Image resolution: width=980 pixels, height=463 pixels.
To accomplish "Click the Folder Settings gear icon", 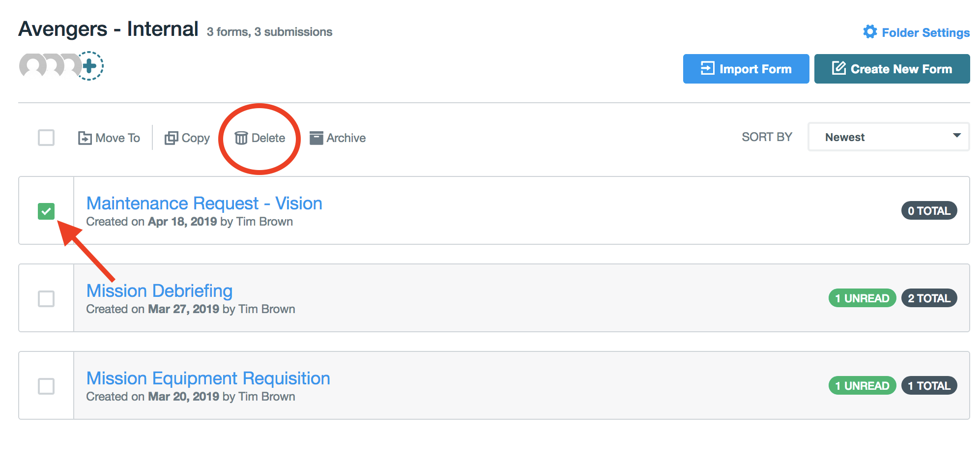I will point(870,32).
